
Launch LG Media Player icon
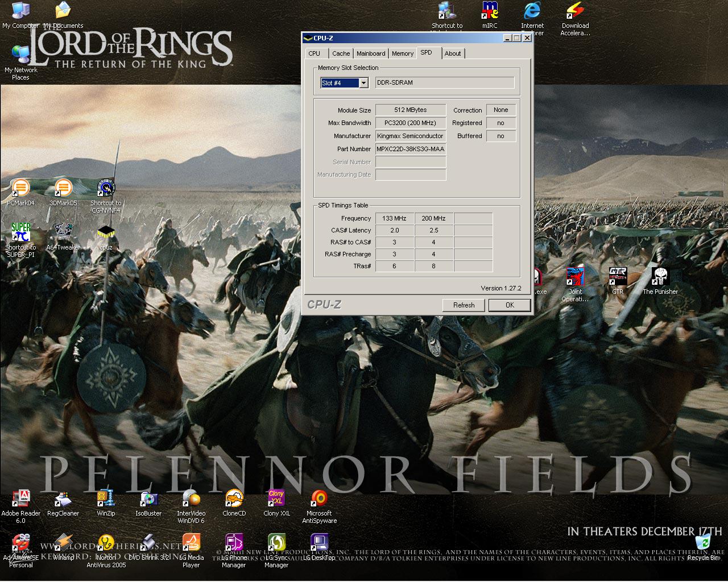click(x=191, y=551)
